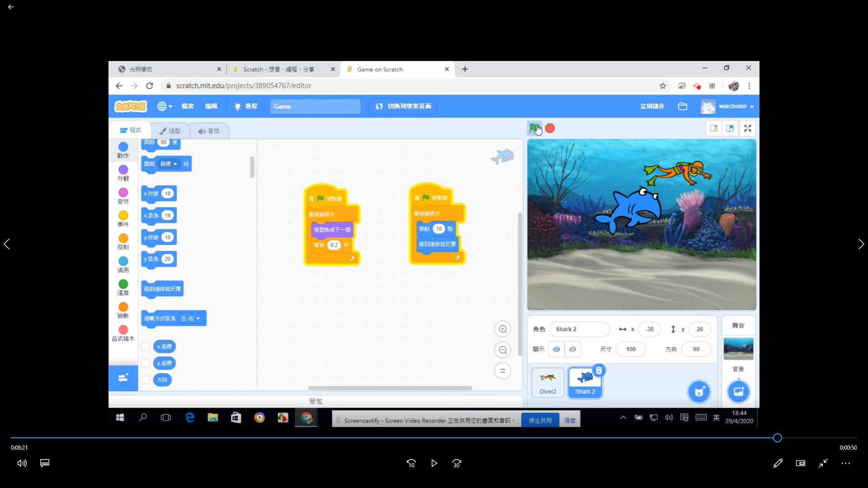Click the See Project Page button
The width and height of the screenshot is (868, 488).
[403, 107]
